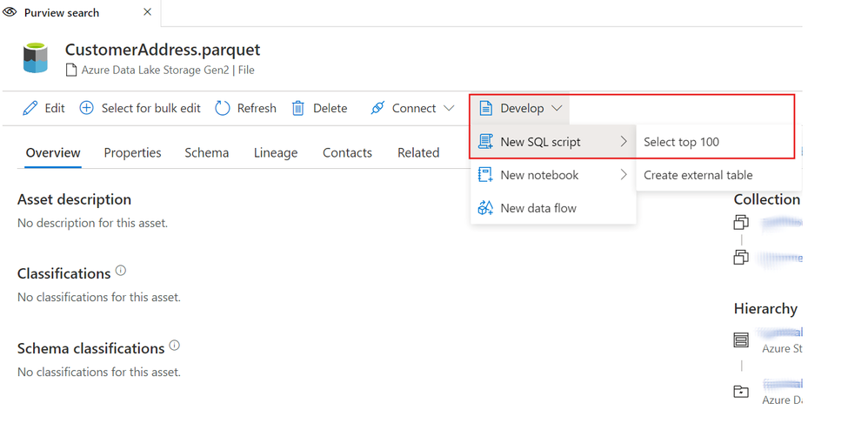This screenshot has height=437, width=868.
Task: Click the Connect plug icon
Action: 377,108
